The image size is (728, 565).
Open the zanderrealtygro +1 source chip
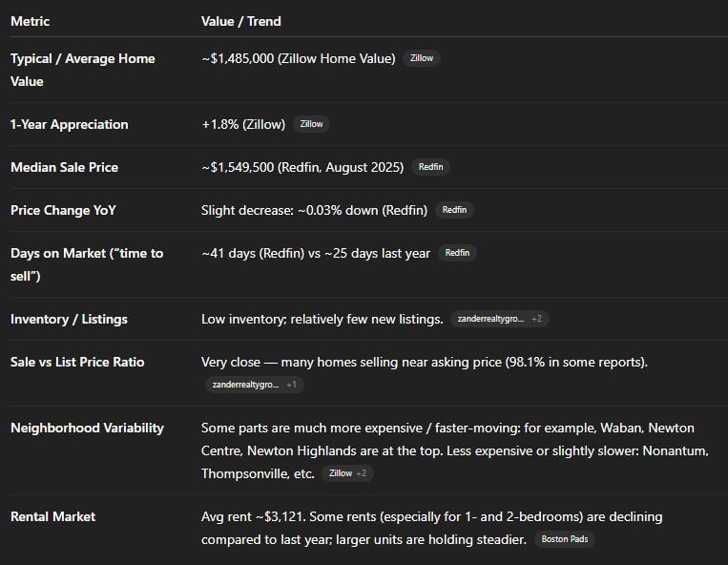[x=252, y=385]
